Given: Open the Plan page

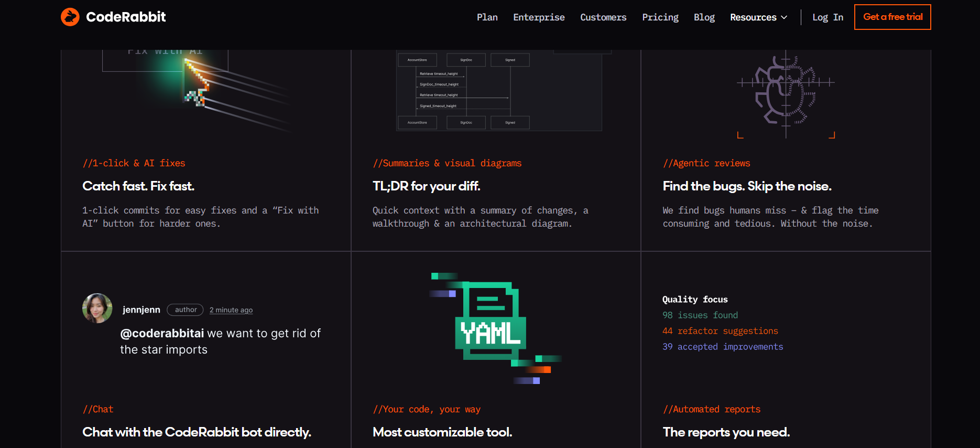Looking at the screenshot, I should (x=487, y=17).
